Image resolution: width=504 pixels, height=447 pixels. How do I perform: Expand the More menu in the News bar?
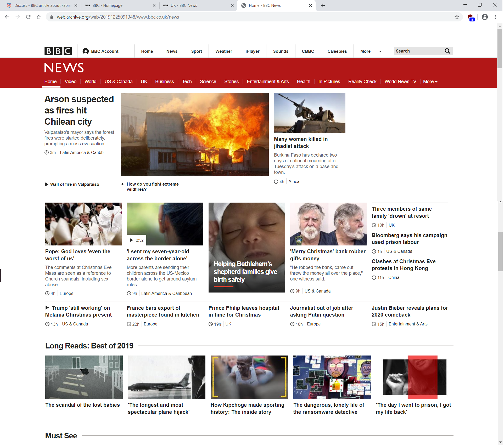point(430,82)
